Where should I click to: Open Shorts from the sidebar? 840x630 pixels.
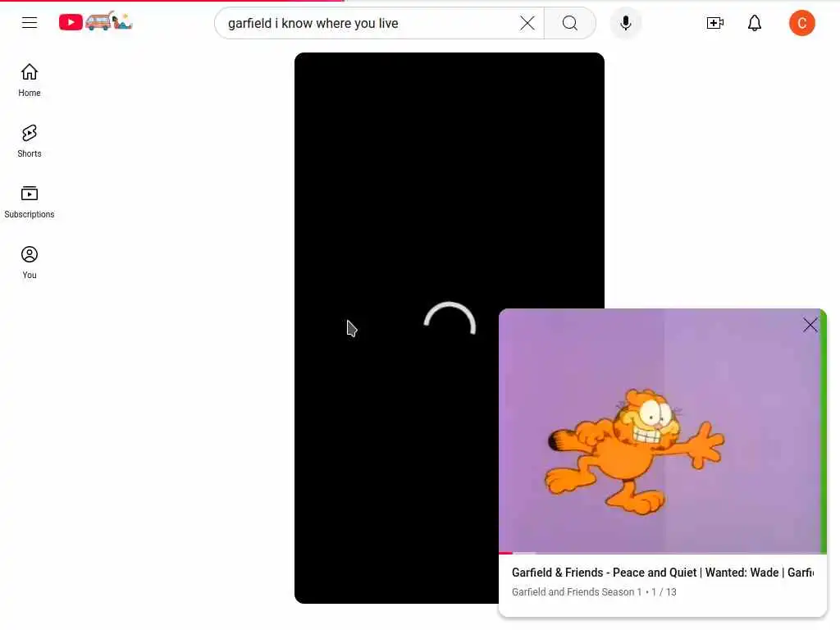pyautogui.click(x=30, y=141)
